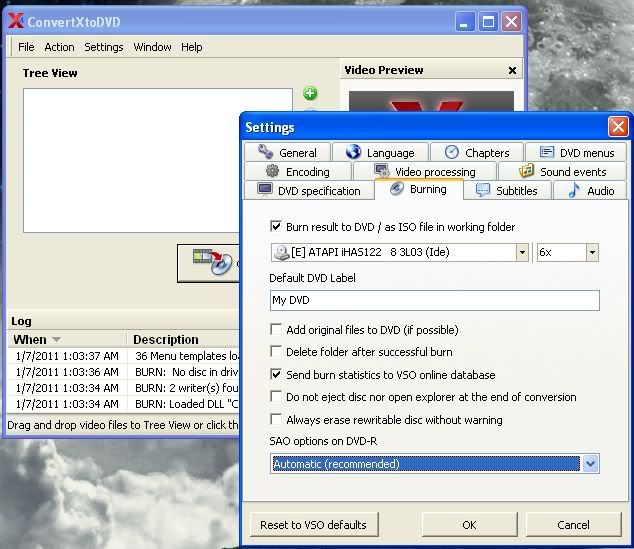Open the Encoding tab
634x549 pixels.
(298, 171)
